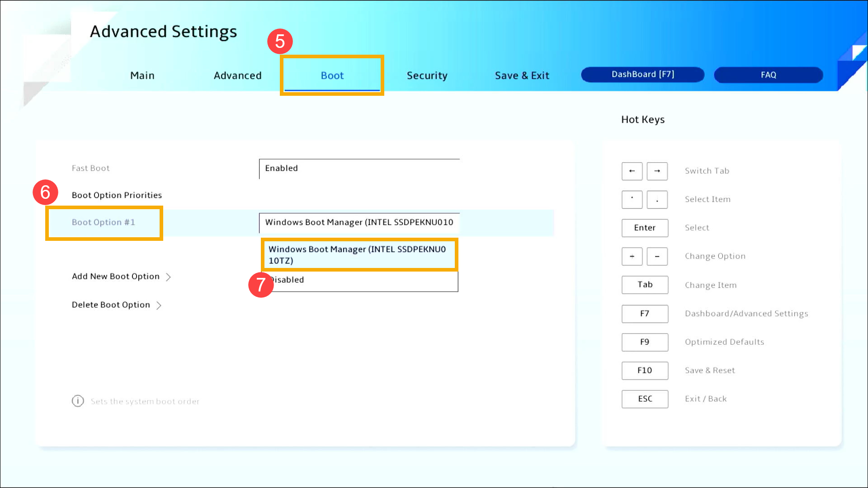Click the Boot Option Priorities heading
Image resolution: width=868 pixels, height=488 pixels.
pos(117,195)
